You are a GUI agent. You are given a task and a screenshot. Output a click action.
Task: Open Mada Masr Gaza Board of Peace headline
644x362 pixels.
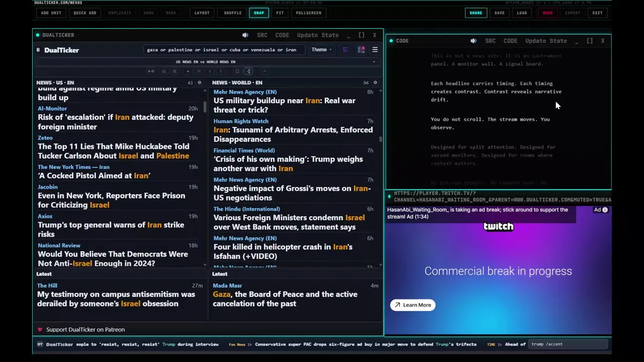(x=285, y=299)
